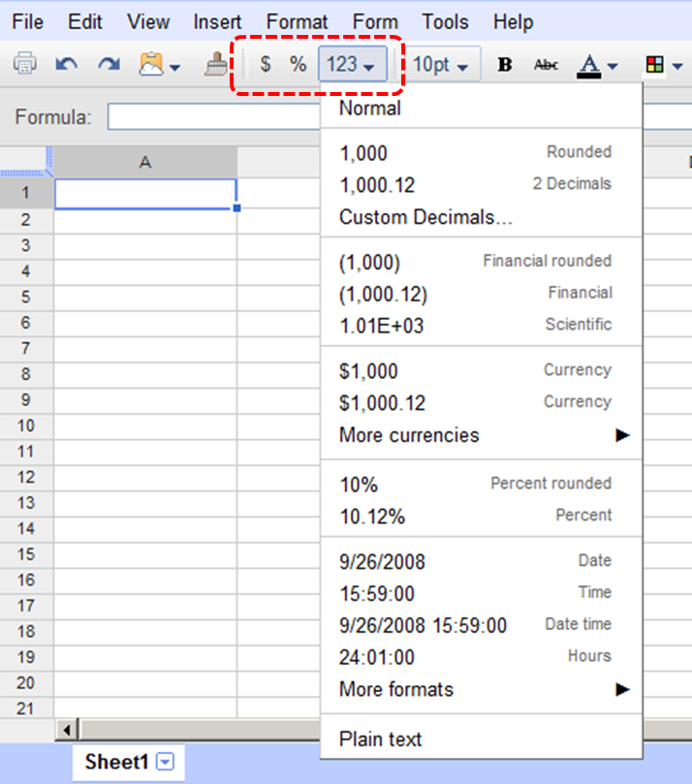Expand More currencies submenu
The height and width of the screenshot is (784, 692).
coord(481,435)
